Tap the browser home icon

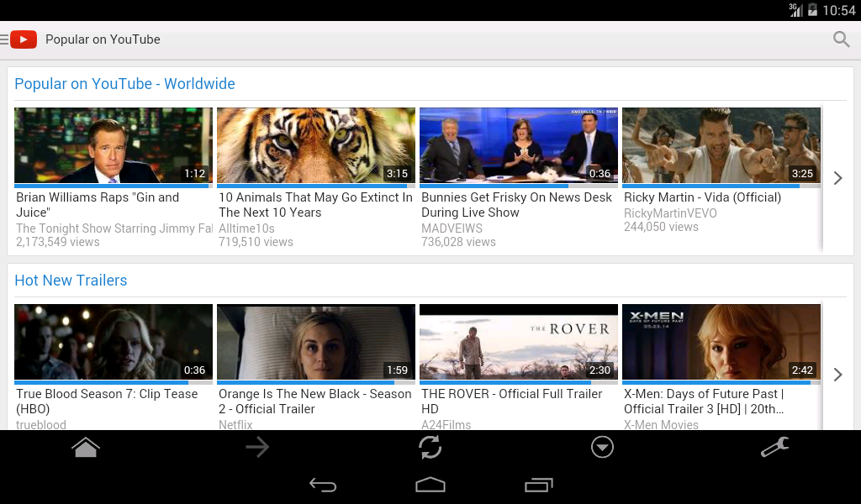tap(86, 448)
